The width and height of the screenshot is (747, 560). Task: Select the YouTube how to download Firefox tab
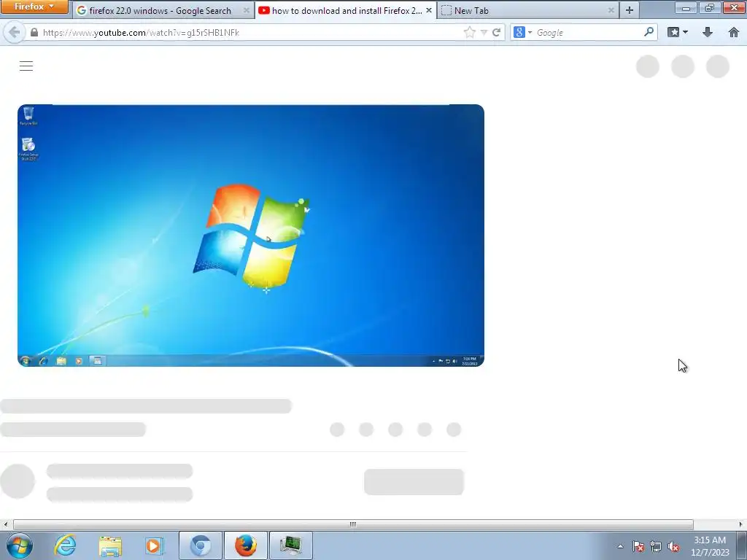[346, 10]
